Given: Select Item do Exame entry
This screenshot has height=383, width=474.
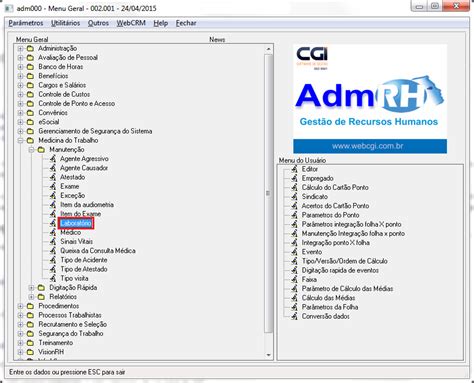Looking at the screenshot, I should coord(81,214).
